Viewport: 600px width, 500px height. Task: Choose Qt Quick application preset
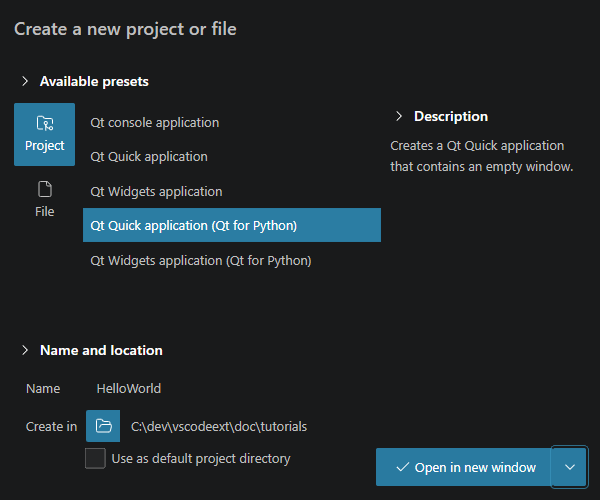232,156
